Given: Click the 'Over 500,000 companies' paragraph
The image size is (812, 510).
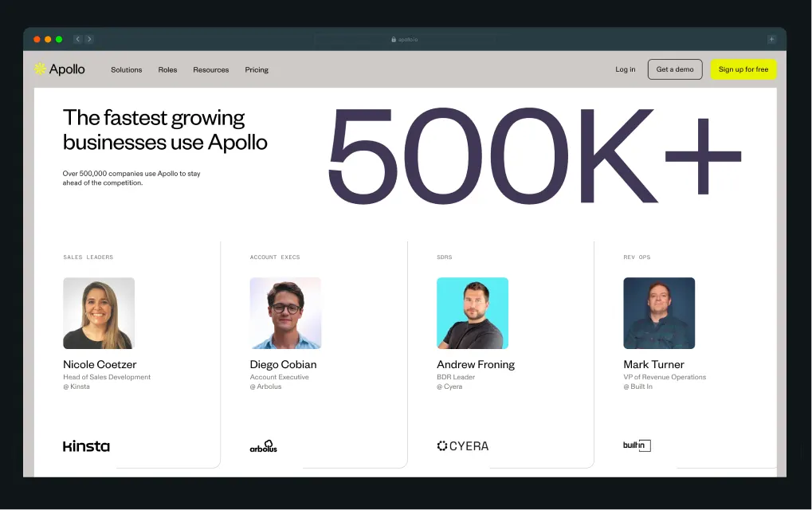Looking at the screenshot, I should [x=131, y=178].
